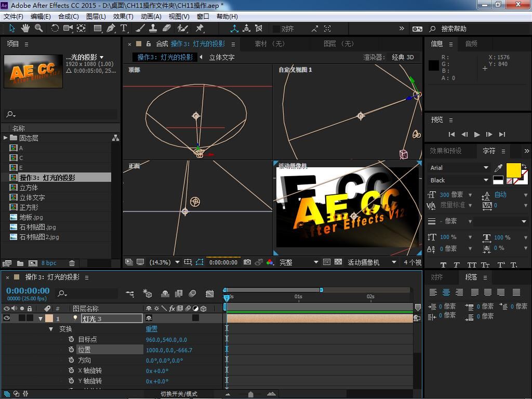532x399 pixels.
Task: Click the timeline zoom slider handle
Action: 251,394
